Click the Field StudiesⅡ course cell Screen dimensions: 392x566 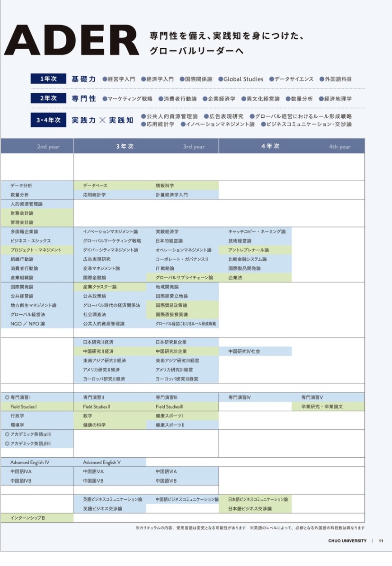tap(97, 407)
